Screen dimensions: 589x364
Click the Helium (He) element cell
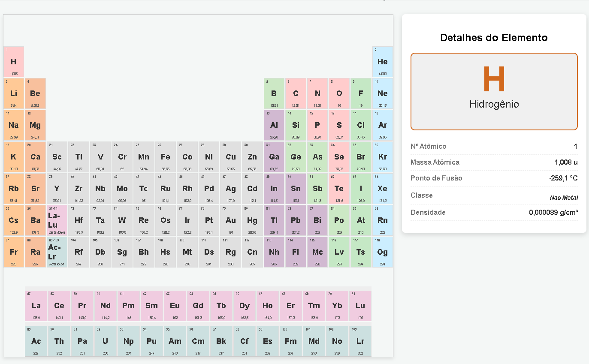click(382, 62)
